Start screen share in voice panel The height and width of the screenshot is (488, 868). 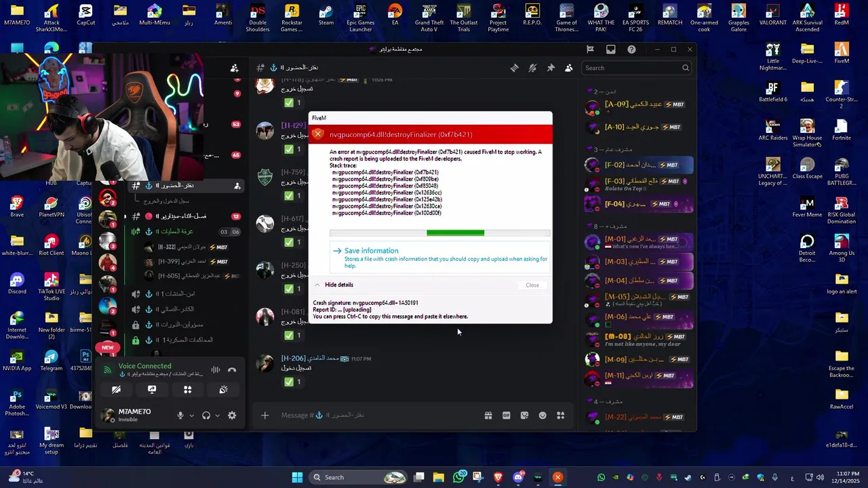point(152,390)
